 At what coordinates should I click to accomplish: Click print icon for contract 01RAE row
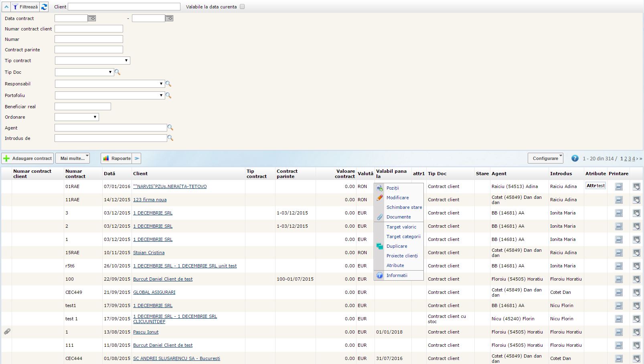619,186
